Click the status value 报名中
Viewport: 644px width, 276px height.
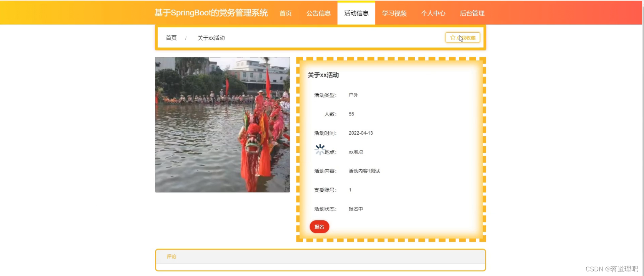(356, 209)
